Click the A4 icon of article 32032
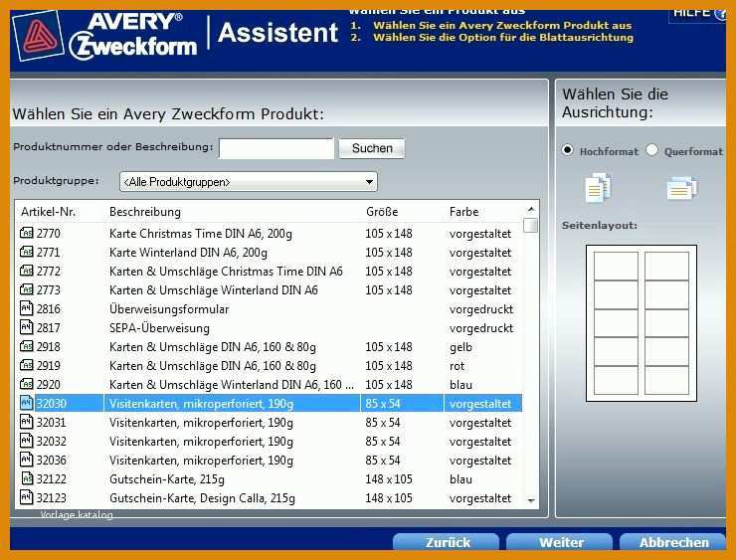 26,441
